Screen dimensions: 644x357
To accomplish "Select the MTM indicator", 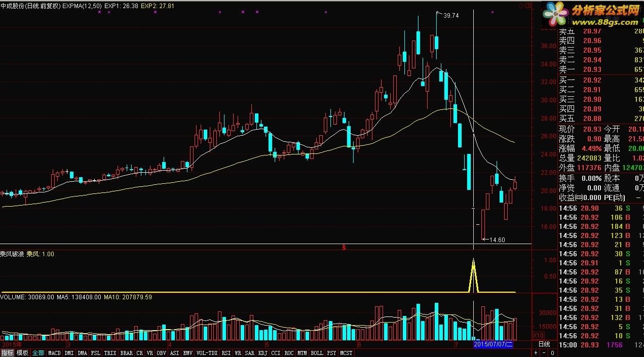I will pyautogui.click(x=302, y=353).
